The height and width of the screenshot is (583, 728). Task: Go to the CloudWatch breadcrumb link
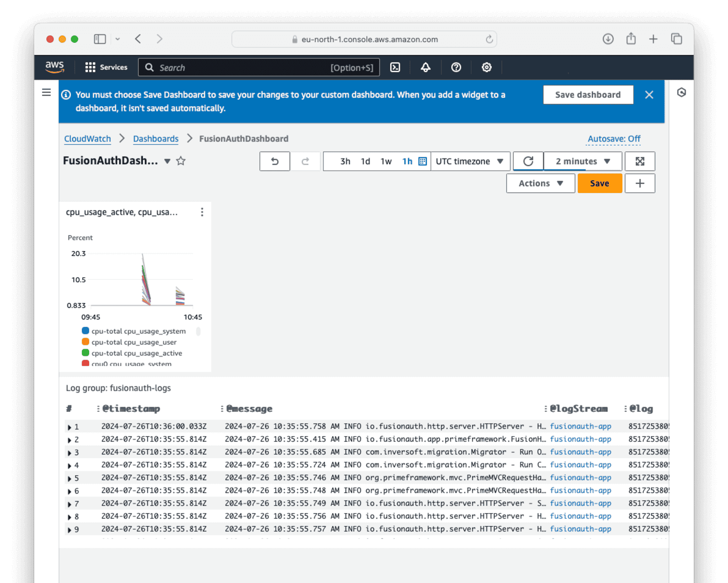[87, 139]
